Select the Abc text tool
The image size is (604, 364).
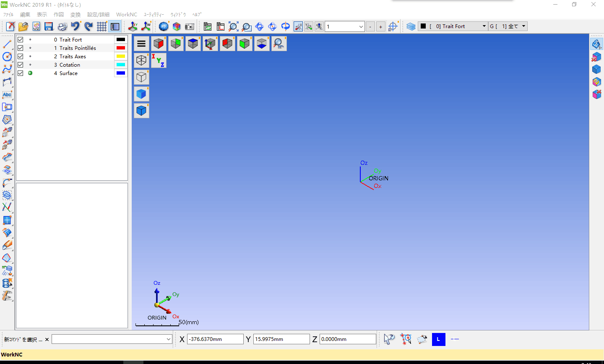coord(7,94)
